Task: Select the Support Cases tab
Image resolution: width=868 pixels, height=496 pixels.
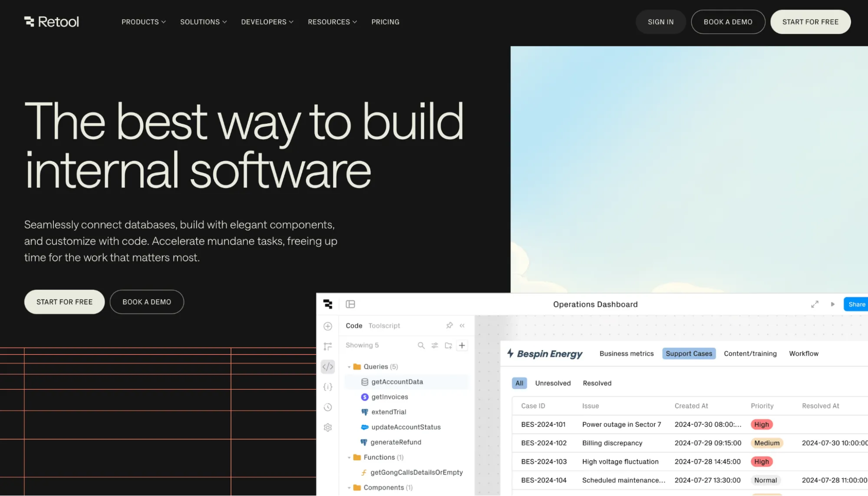Action: 689,354
